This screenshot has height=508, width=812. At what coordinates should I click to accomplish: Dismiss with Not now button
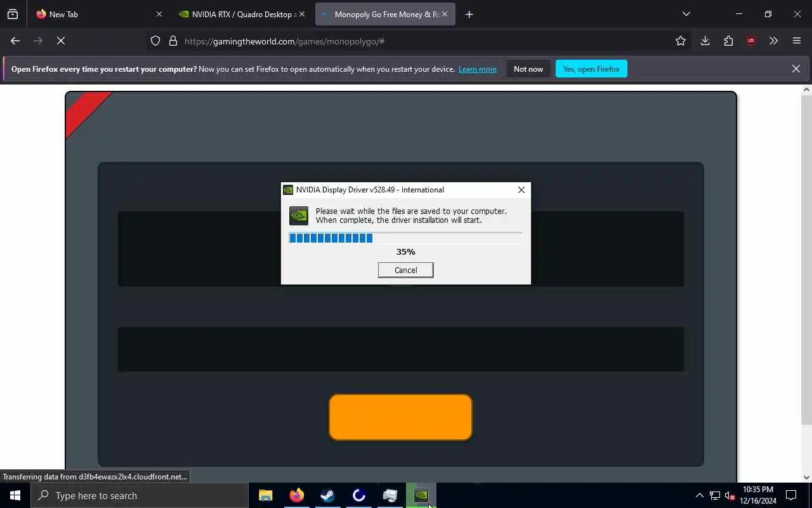528,69
